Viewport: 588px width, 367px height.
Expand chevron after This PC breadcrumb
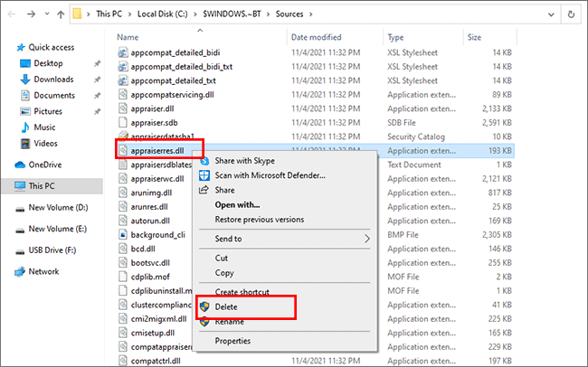point(129,14)
